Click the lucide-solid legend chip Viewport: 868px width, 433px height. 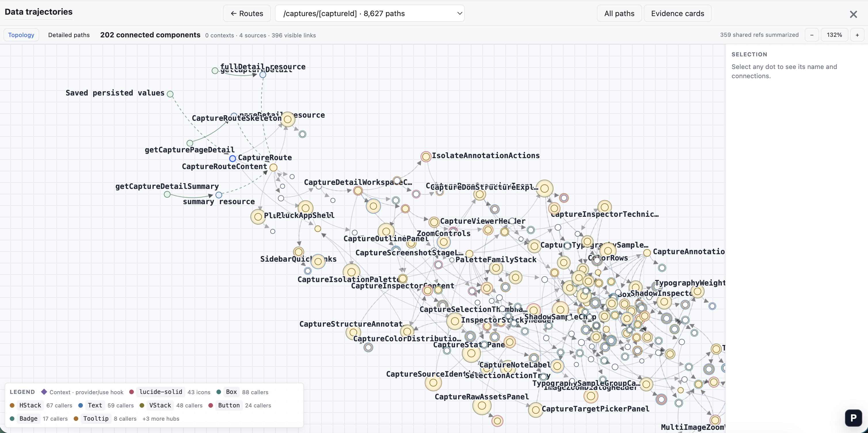click(x=161, y=392)
